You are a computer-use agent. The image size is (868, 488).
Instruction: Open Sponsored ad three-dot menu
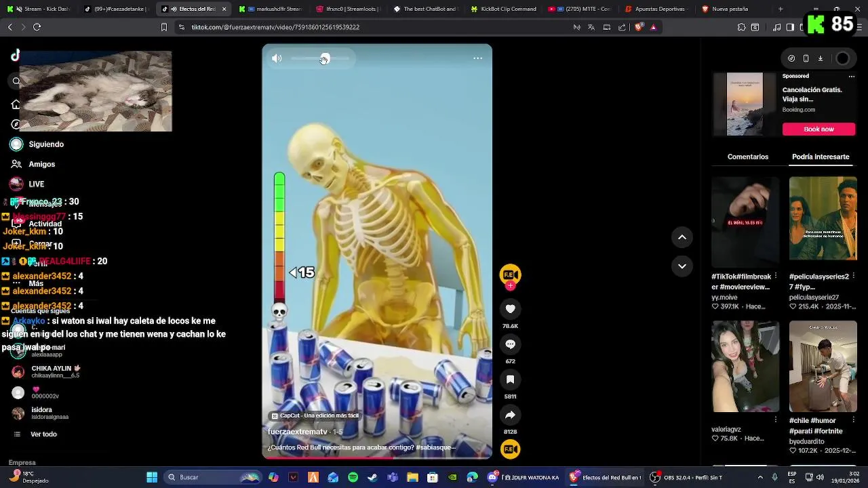click(x=852, y=76)
